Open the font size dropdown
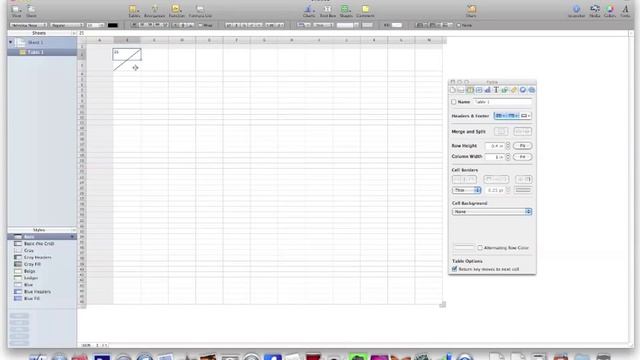The height and width of the screenshot is (360, 640). (x=96, y=25)
